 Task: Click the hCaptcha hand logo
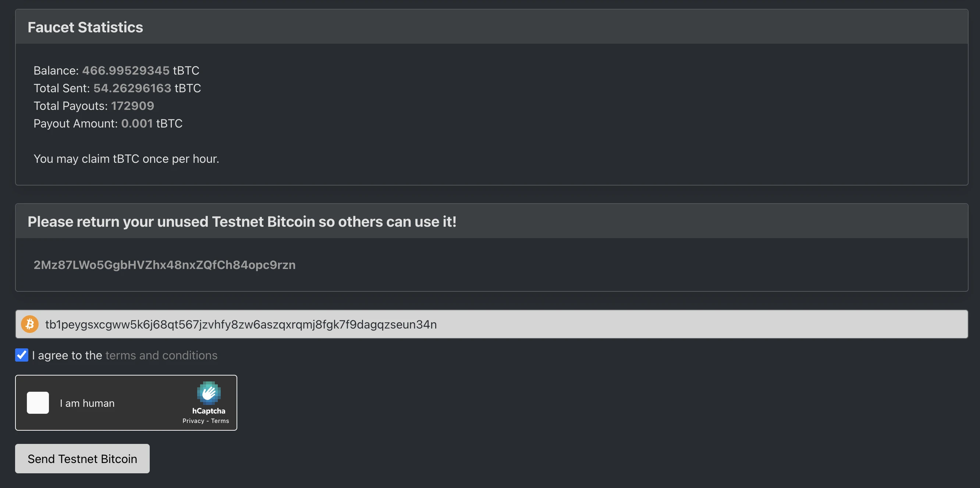[x=209, y=392]
